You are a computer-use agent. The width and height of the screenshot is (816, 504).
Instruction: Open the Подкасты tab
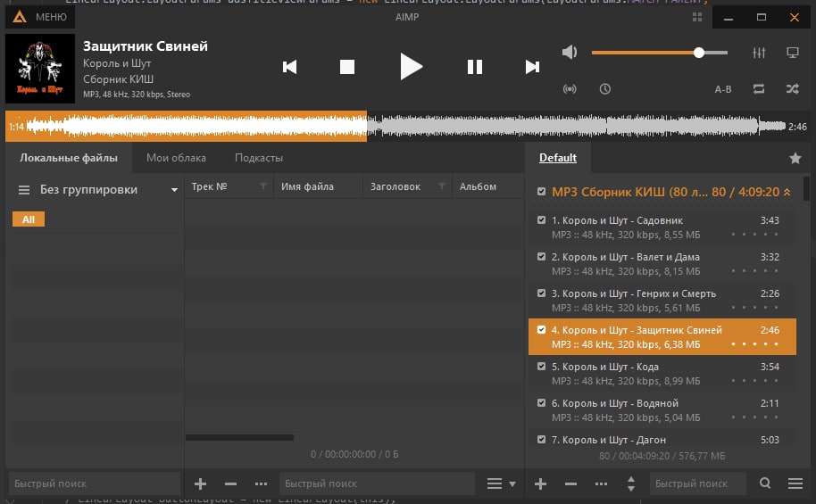pos(259,158)
